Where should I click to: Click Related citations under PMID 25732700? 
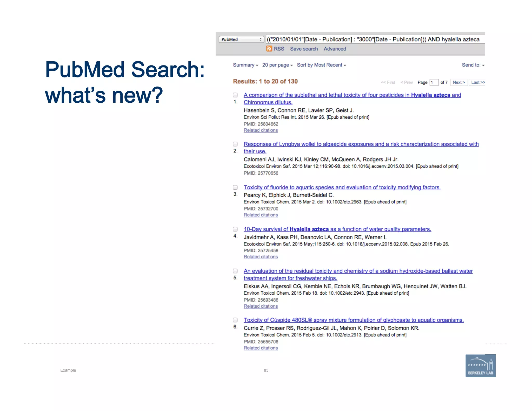click(261, 215)
